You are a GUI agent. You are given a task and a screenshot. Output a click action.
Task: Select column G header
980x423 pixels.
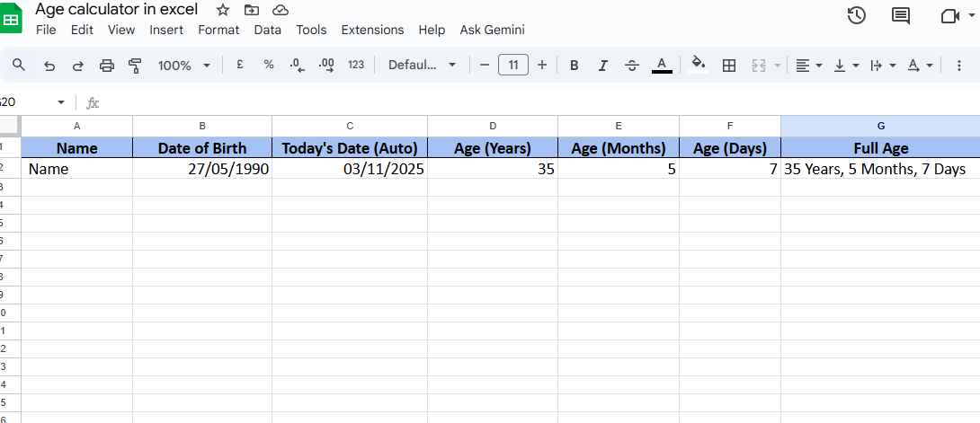(880, 126)
